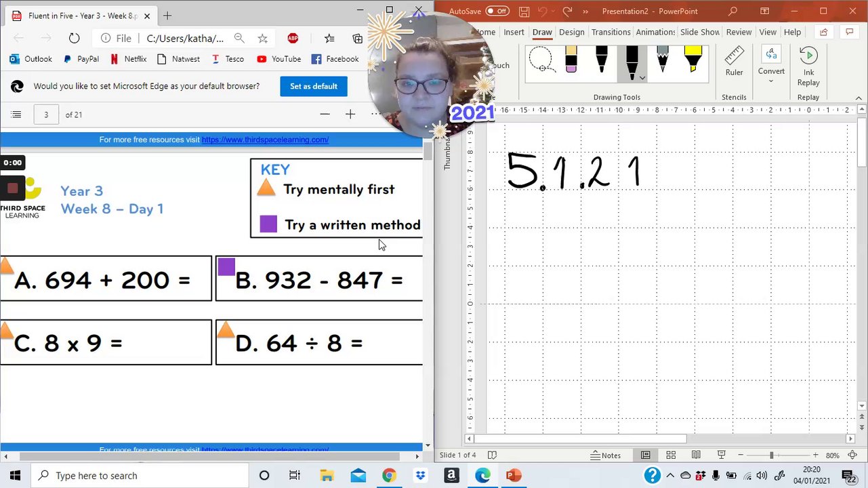Choose the first black pen
Screen dimensions: 868x488
pyautogui.click(x=602, y=60)
